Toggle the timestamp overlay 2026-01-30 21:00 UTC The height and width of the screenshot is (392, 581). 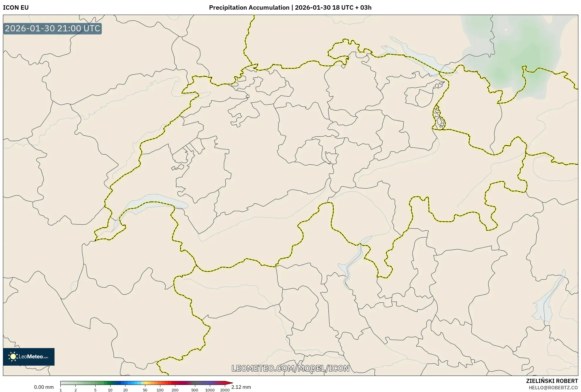pyautogui.click(x=52, y=28)
